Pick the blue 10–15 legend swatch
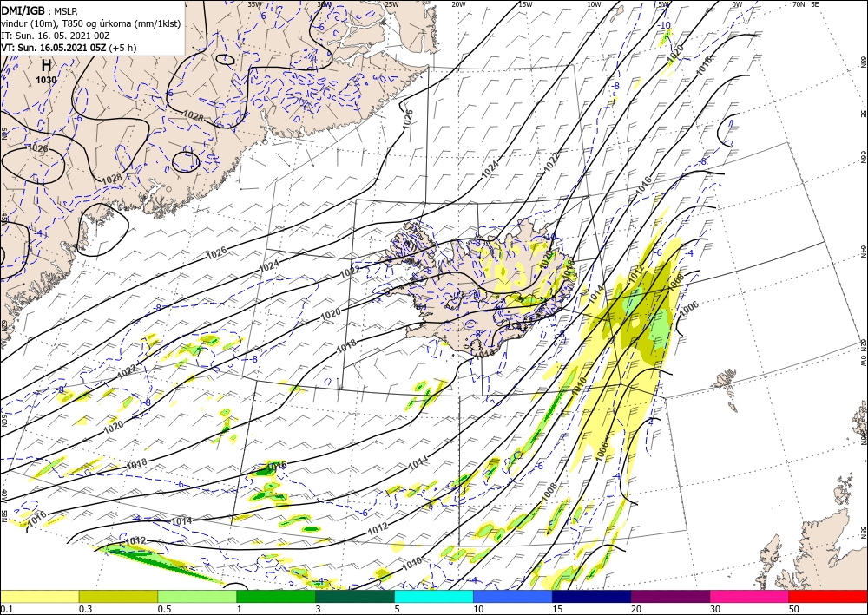The width and height of the screenshot is (868, 615). click(x=513, y=596)
